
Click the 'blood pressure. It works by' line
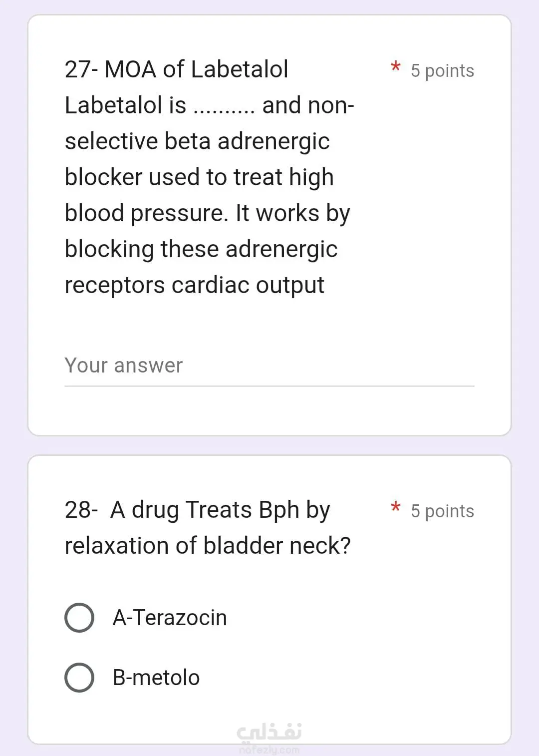(208, 214)
